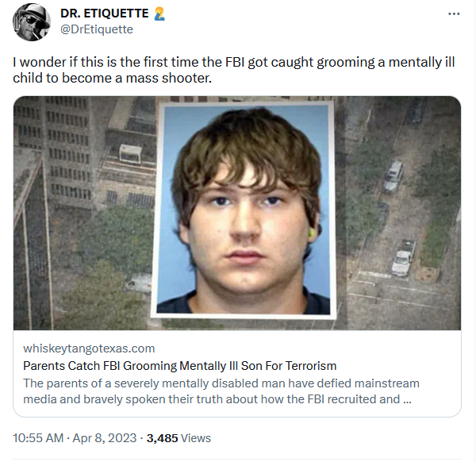The width and height of the screenshot is (476, 462).
Task: Click the 'mainstream media' description line in card
Action: click(x=221, y=383)
